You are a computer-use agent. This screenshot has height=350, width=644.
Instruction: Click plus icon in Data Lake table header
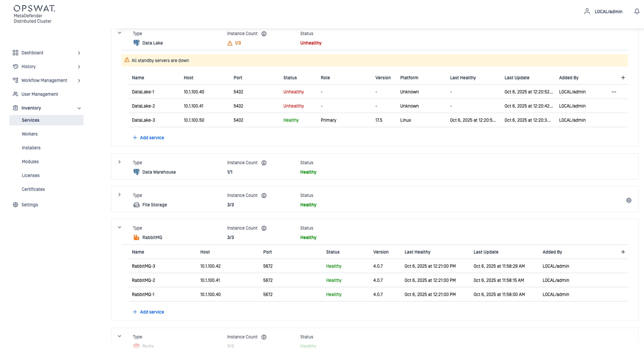point(623,78)
